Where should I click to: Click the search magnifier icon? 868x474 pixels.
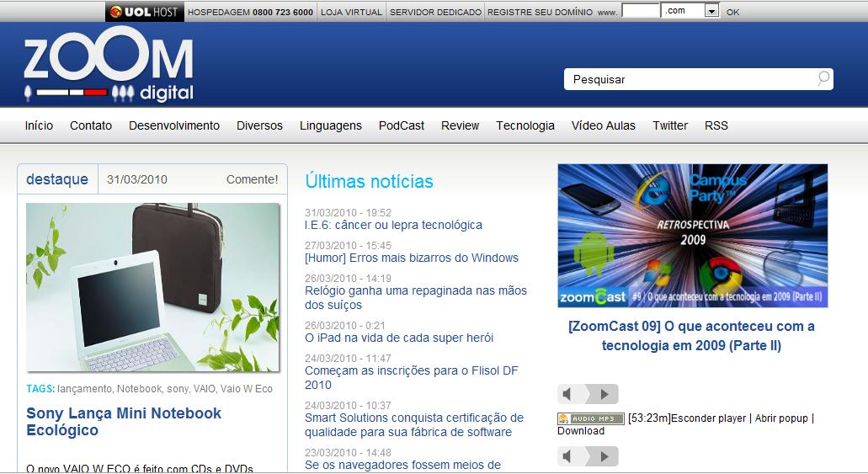(x=823, y=78)
